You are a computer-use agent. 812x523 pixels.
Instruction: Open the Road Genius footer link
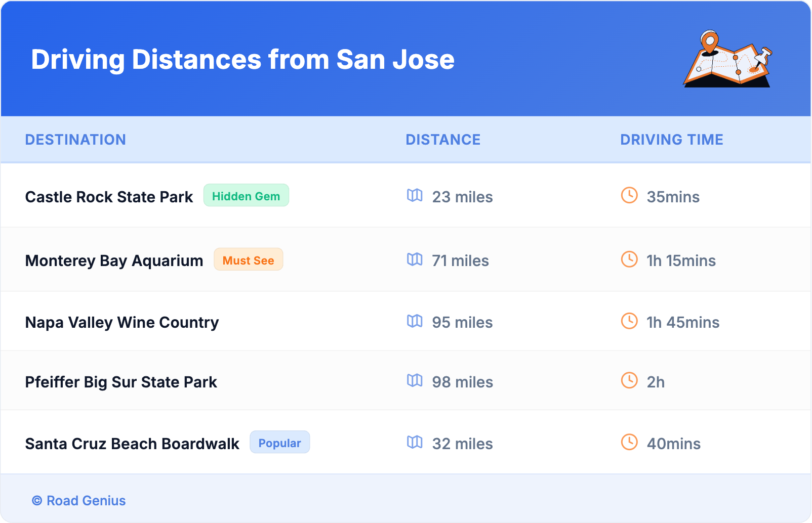point(79,501)
